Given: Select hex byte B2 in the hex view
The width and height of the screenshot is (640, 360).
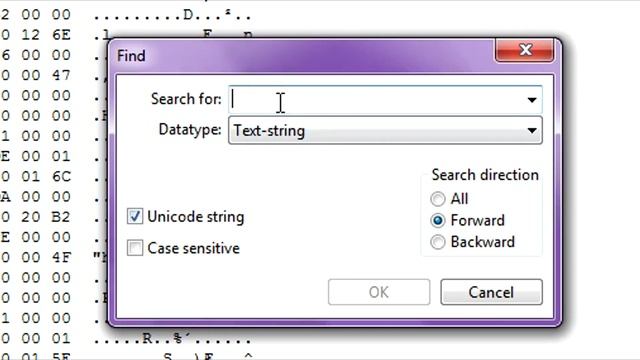Looking at the screenshot, I should [61, 217].
